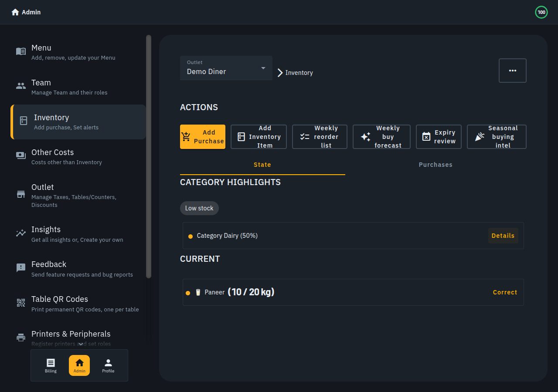Viewport: 558px width, 392px height.
Task: Click the Menu book icon in sidebar
Action: coord(21,51)
